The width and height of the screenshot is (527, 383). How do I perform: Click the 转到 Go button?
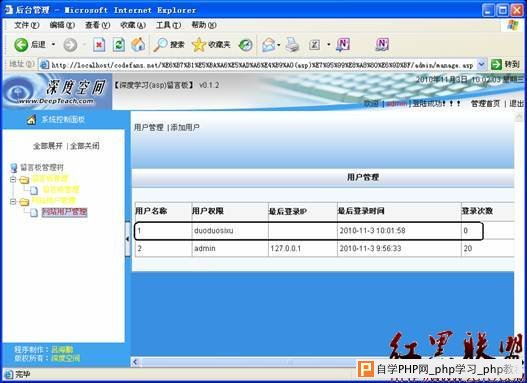click(505, 64)
